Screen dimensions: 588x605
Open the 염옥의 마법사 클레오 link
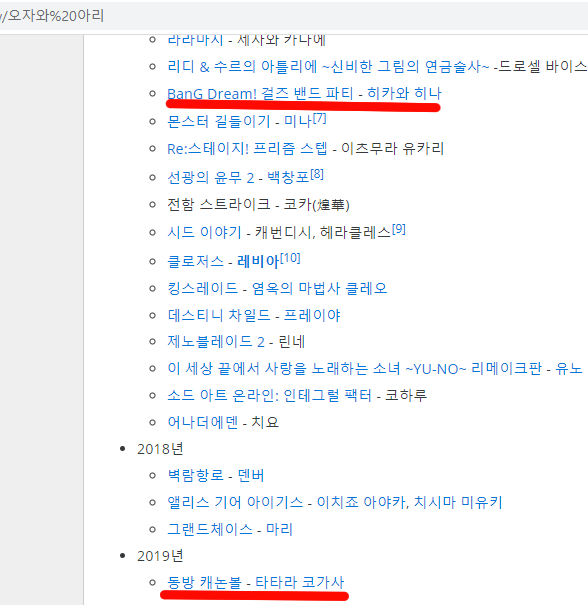point(319,289)
